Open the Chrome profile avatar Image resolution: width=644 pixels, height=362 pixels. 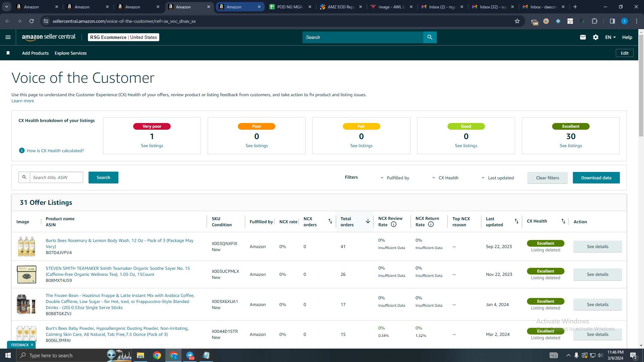pos(624,21)
